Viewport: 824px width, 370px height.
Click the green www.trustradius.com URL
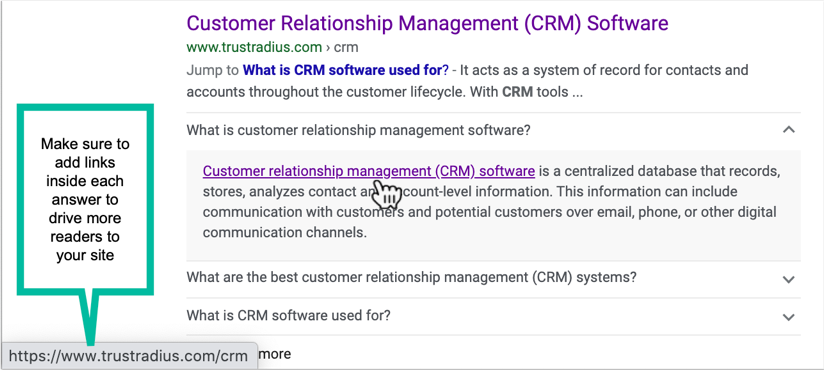click(254, 47)
